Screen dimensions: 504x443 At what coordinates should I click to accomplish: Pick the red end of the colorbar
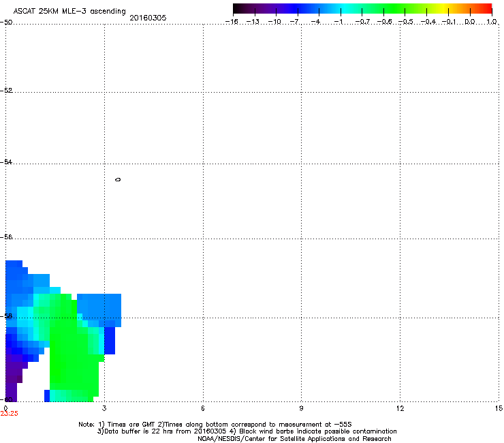coord(488,9)
